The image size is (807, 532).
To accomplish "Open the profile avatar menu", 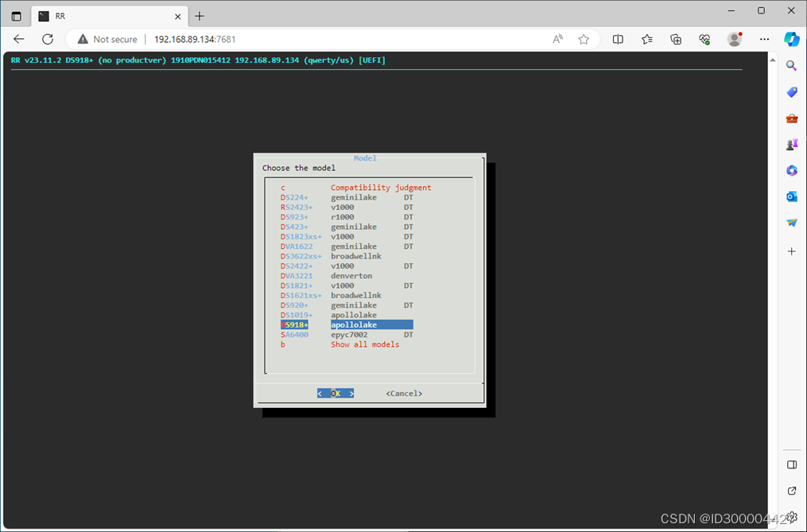I will (735, 39).
